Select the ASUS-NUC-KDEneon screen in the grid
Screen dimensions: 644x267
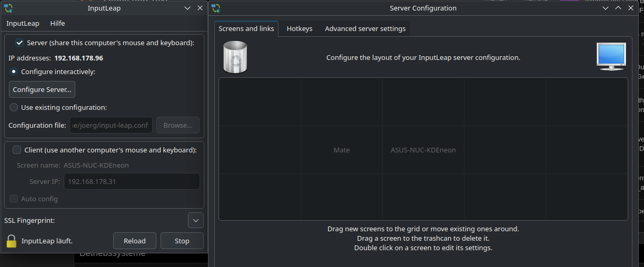point(423,150)
